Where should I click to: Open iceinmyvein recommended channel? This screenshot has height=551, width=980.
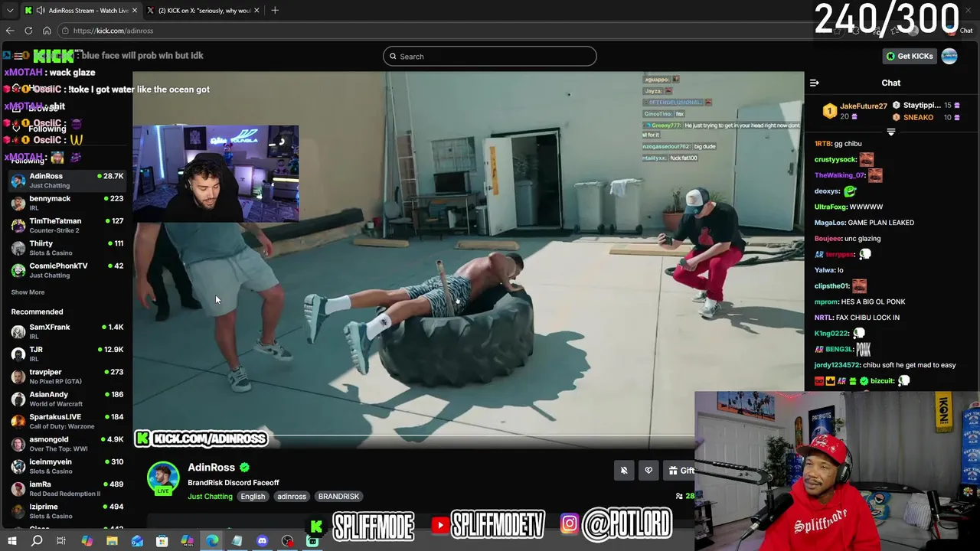tap(67, 465)
